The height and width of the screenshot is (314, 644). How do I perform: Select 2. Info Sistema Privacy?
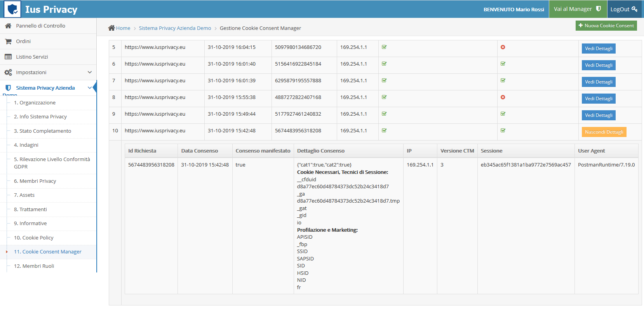(40, 116)
